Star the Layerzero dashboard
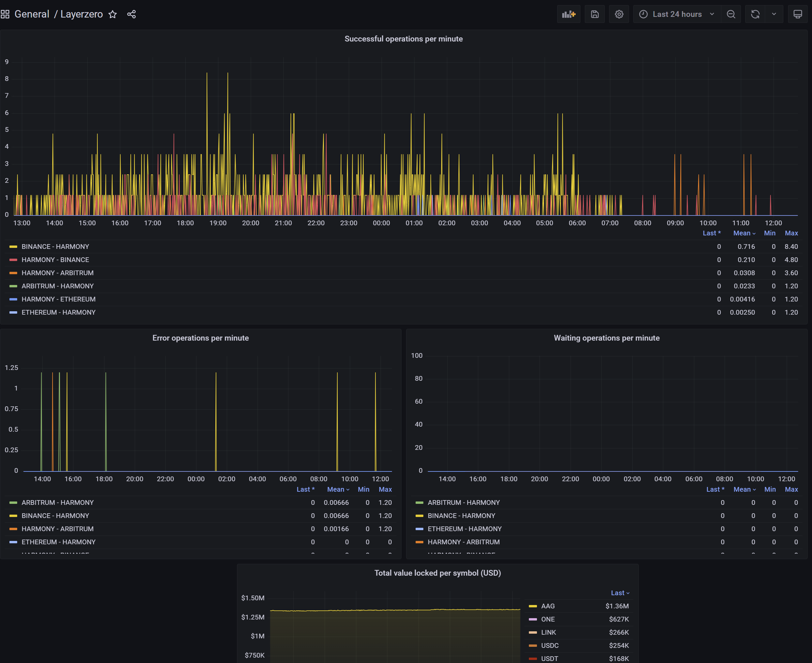Screen dimensions: 812x663 pos(113,14)
